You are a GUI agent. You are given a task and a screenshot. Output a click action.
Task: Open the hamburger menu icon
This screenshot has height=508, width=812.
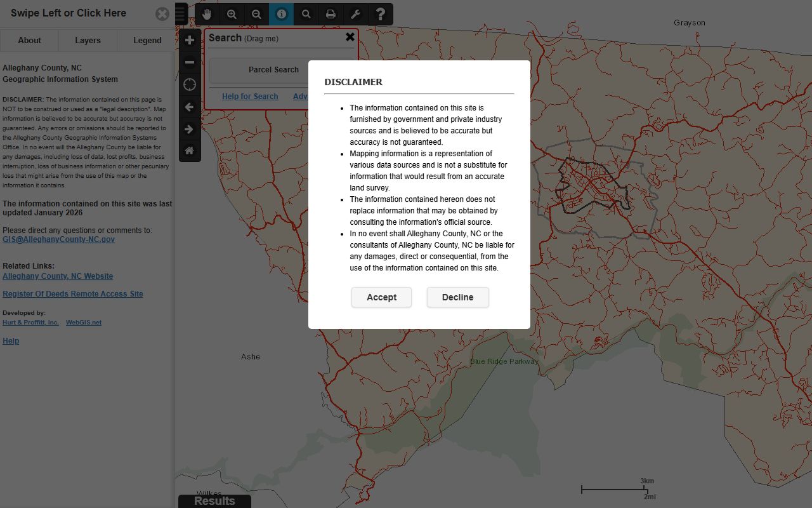click(181, 14)
